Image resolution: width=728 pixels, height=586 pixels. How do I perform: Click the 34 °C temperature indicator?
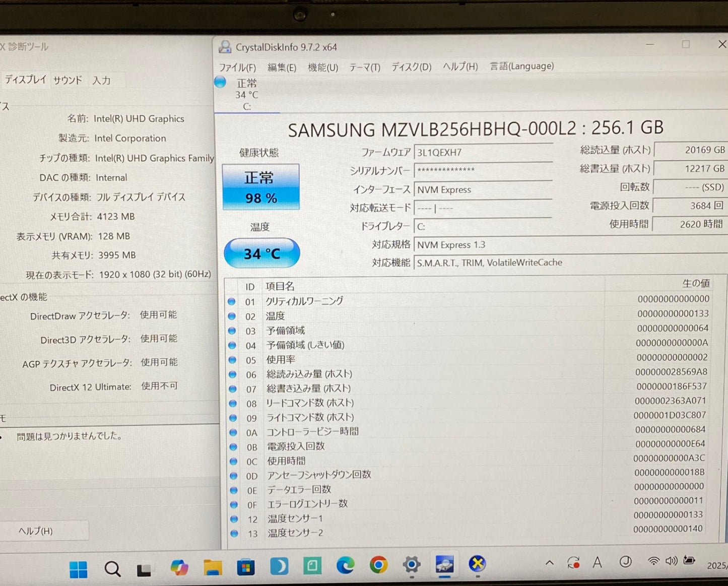click(261, 253)
